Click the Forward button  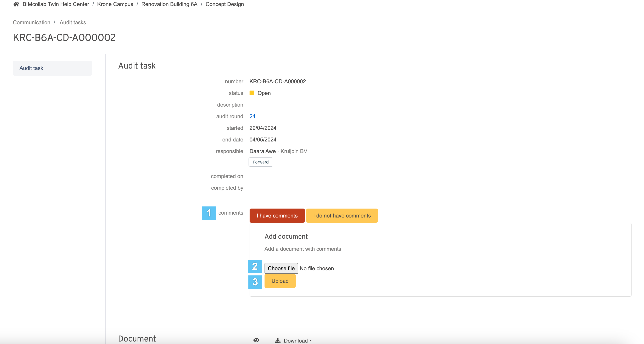(x=261, y=162)
